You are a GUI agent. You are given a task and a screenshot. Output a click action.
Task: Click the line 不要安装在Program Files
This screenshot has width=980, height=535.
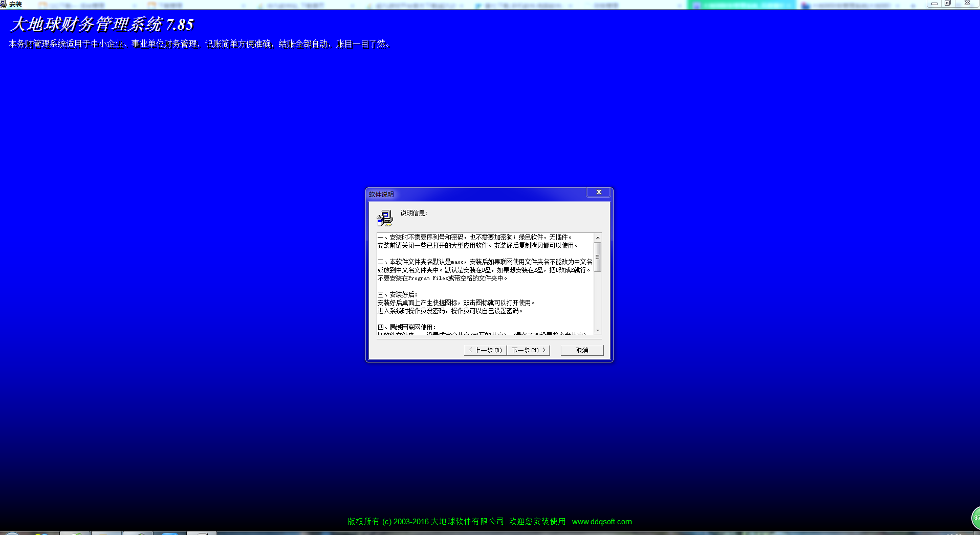pyautogui.click(x=442, y=278)
